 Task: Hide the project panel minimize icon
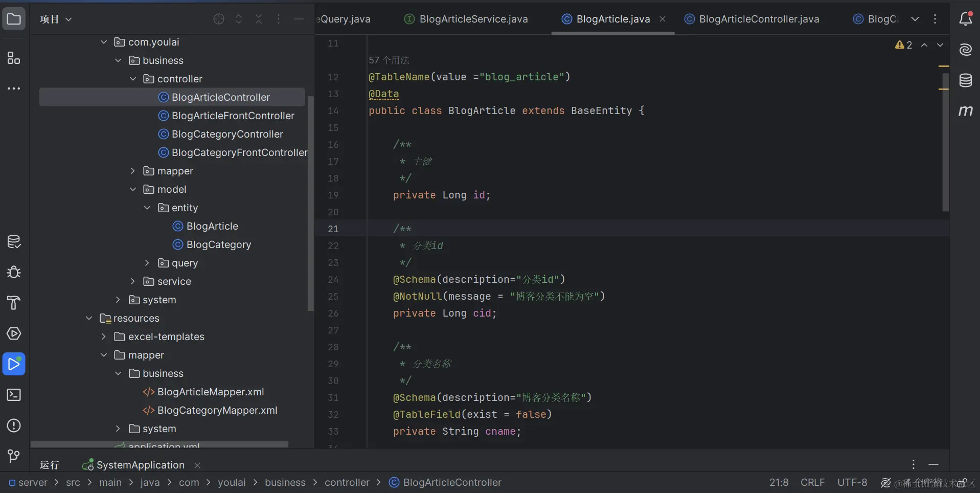(299, 19)
